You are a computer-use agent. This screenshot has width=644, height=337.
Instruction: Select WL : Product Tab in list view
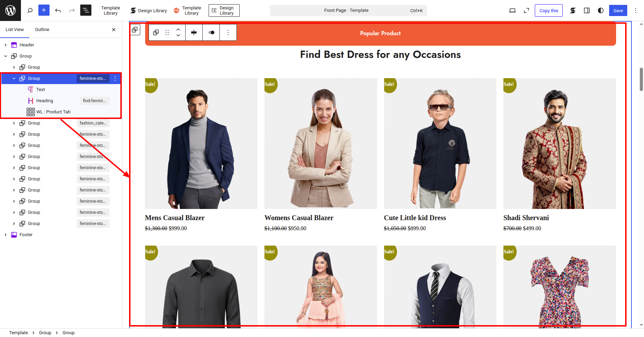click(53, 112)
